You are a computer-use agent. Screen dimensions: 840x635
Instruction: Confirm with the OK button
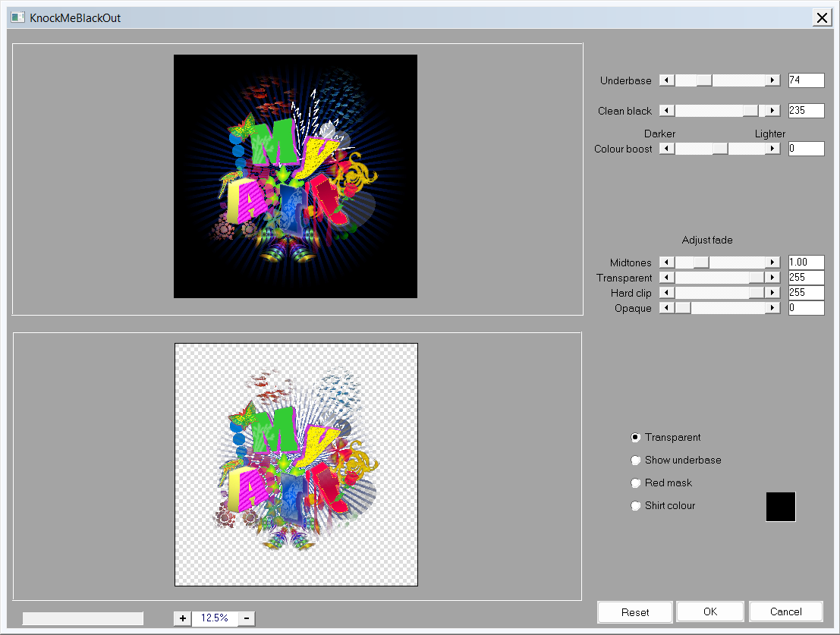pyautogui.click(x=710, y=611)
